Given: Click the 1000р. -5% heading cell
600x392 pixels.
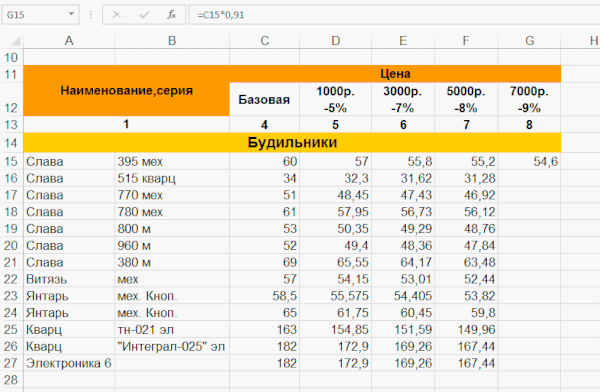Looking at the screenshot, I should pos(336,99).
